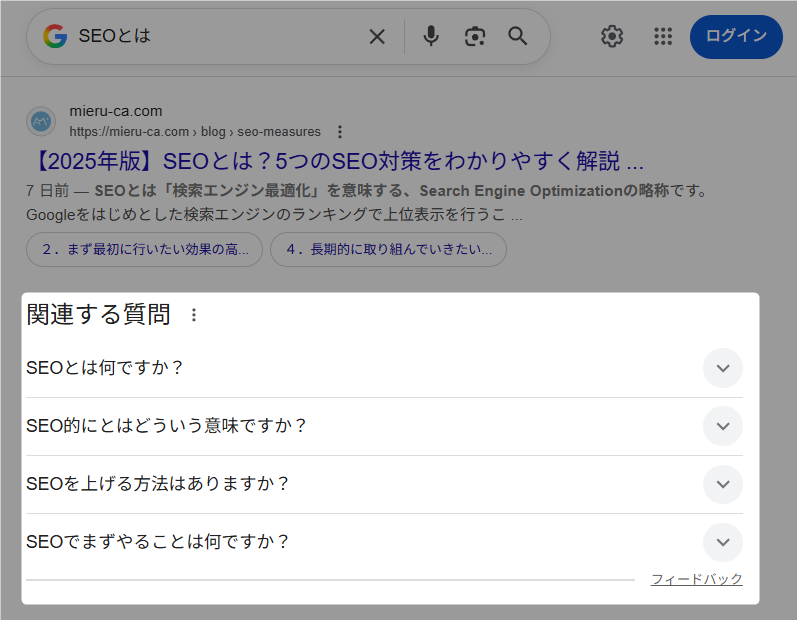The image size is (797, 620).
Task: Expand the question SEOとは何ですか？
Action: click(x=722, y=368)
